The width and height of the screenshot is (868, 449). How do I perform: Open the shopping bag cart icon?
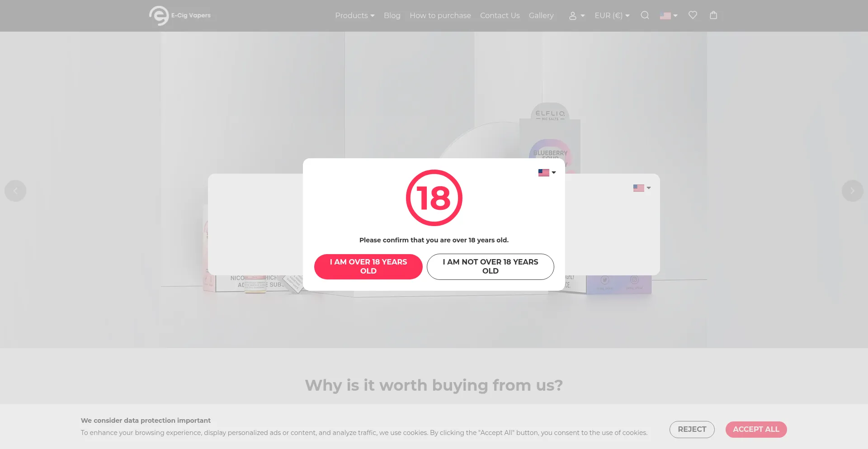click(x=713, y=15)
